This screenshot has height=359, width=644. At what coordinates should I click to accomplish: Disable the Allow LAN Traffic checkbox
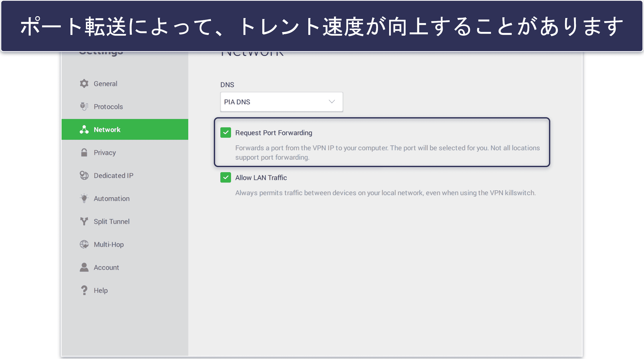(x=225, y=177)
